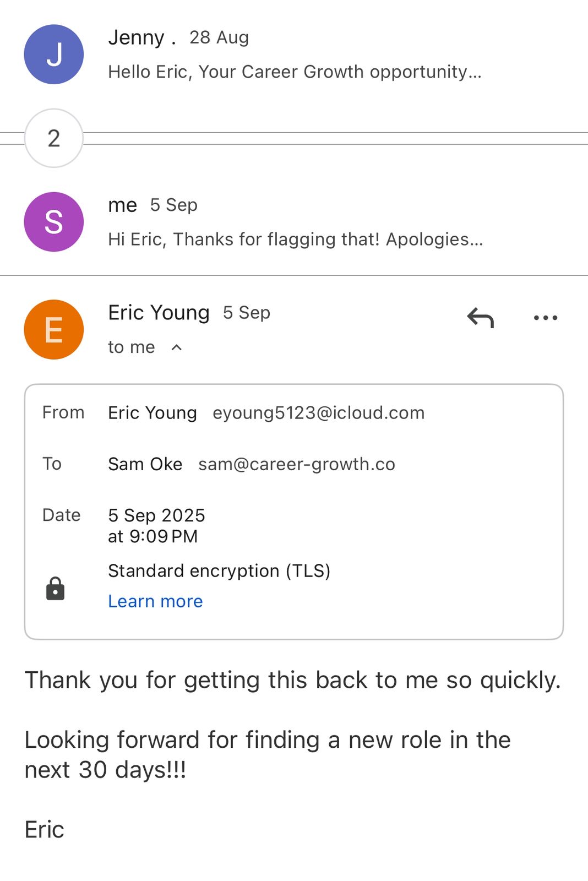Tap the 'Hello Eric, Your Career Growth' preview
The height and width of the screenshot is (881, 588).
(295, 72)
